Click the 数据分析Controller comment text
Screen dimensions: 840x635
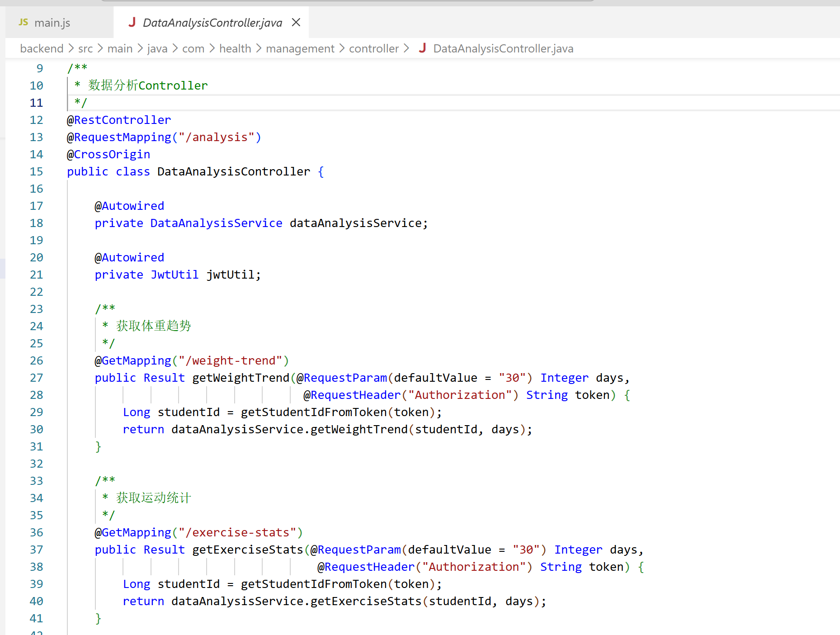click(x=148, y=85)
